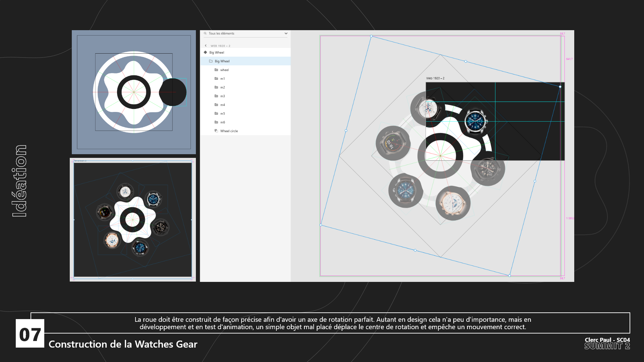The image size is (644, 362).
Task: Select the 'm6' layer name
Action: pyautogui.click(x=222, y=122)
